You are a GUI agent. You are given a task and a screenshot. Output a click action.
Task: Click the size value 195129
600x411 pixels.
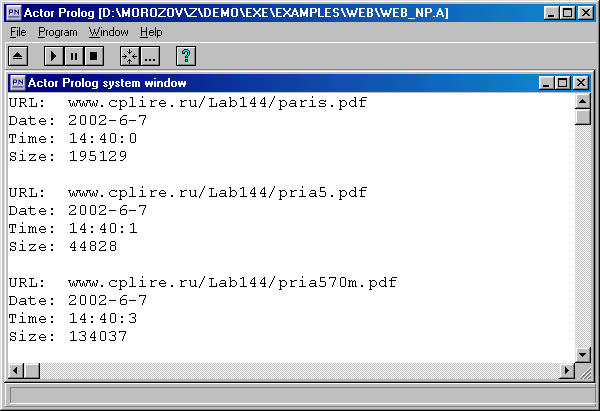point(98,156)
